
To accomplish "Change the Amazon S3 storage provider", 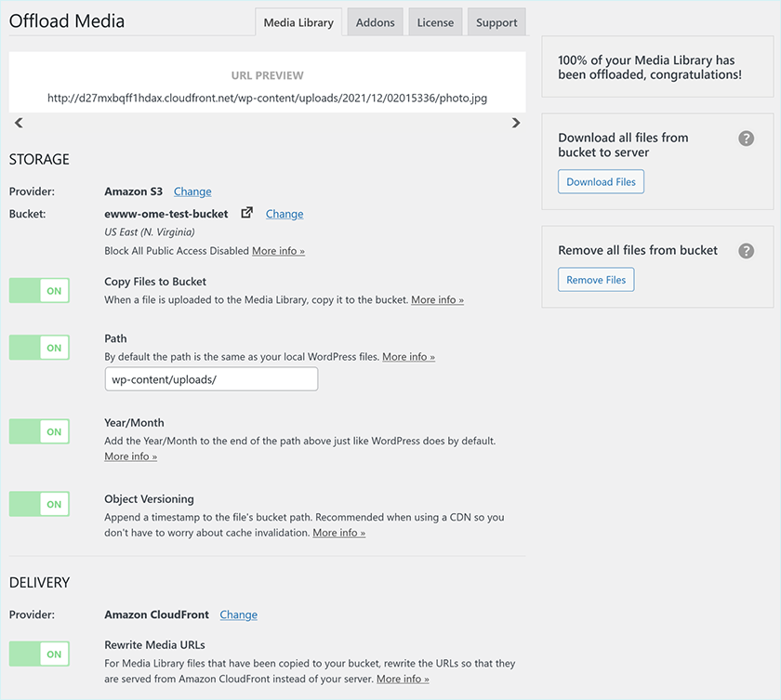I will tap(192, 191).
